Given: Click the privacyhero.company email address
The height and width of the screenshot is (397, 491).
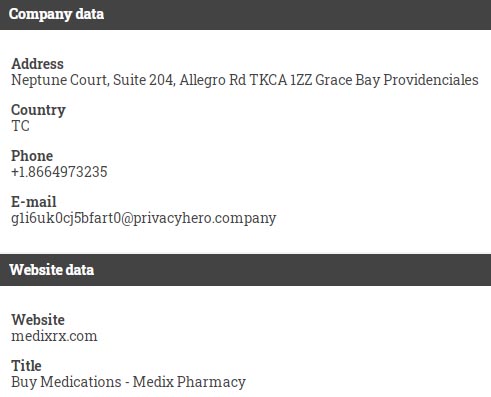Looking at the screenshot, I should coord(144,218).
